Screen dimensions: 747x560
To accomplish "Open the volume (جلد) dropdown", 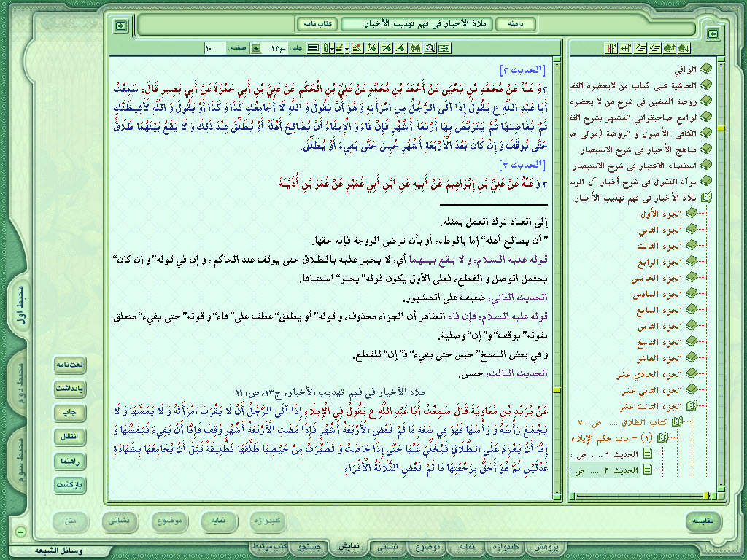I will [x=255, y=48].
